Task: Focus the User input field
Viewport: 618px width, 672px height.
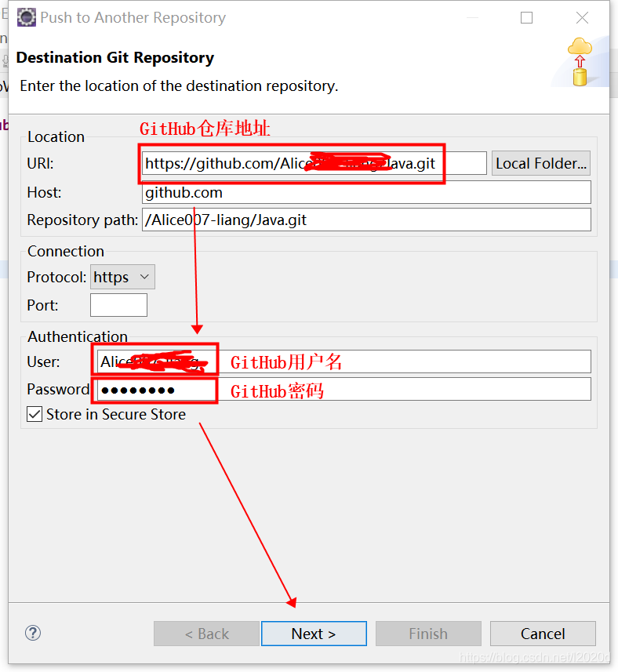Action: pyautogui.click(x=344, y=361)
